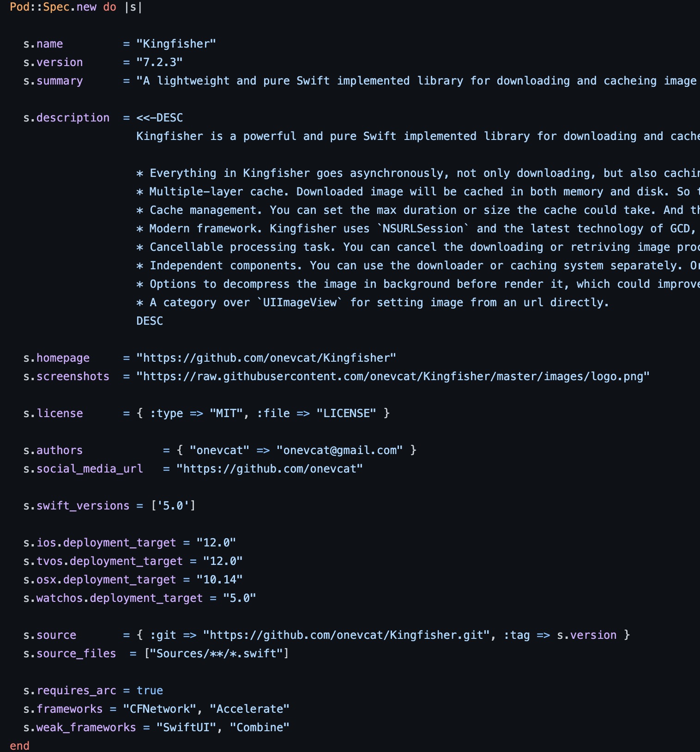The width and height of the screenshot is (700, 752).
Task: Click the "Combine" weak framework string
Action: point(259,728)
